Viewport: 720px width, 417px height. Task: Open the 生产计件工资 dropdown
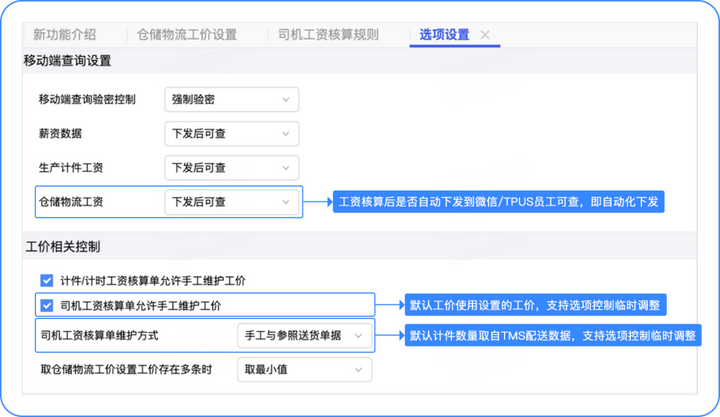(x=232, y=168)
